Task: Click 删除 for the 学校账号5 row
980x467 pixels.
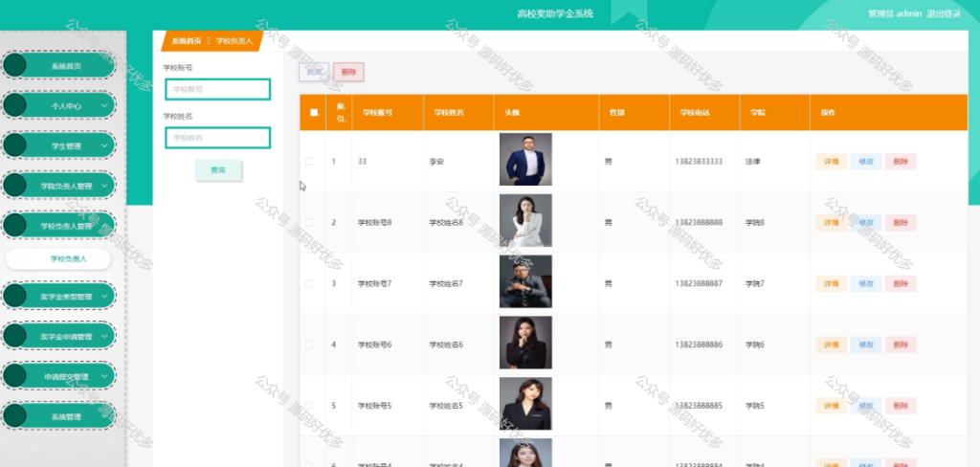Action: pos(901,405)
